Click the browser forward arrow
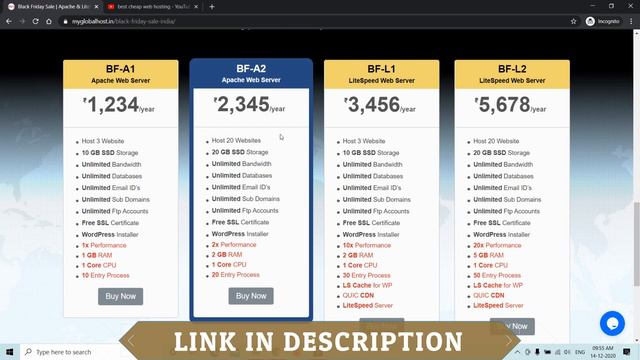640x360 pixels. [22, 21]
